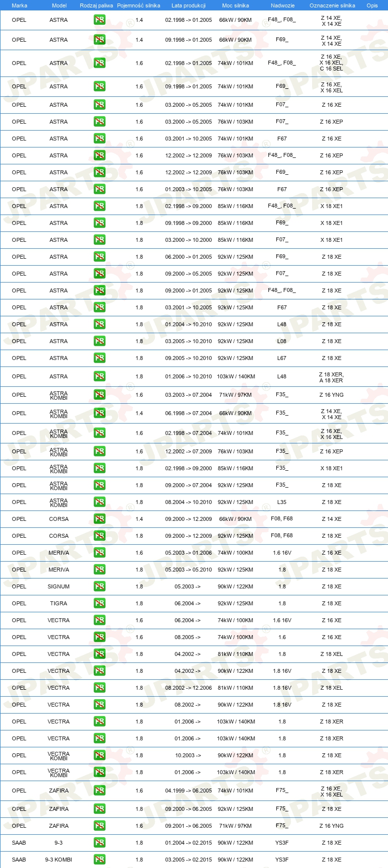Click the 'L67' body code cell
Image resolution: width=388 pixels, height=868 pixels.
[282, 358]
